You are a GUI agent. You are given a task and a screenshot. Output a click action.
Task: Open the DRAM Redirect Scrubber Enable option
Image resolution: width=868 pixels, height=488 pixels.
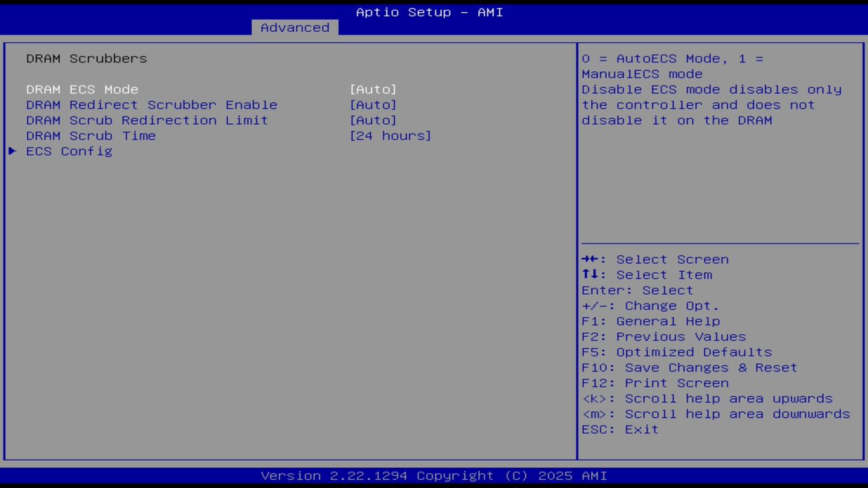(x=151, y=104)
